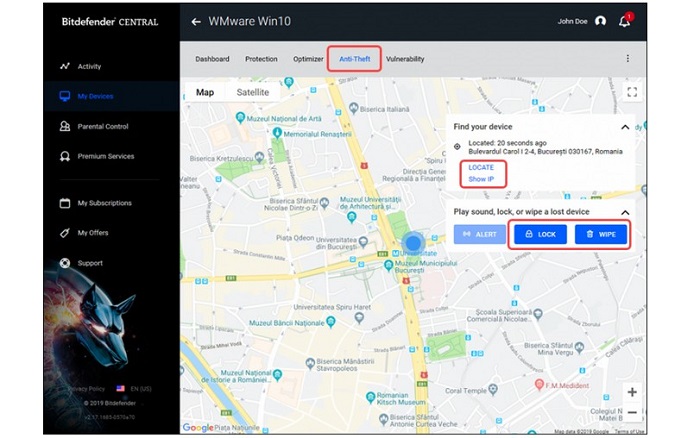
Task: Select the standard Map view
Action: [205, 92]
